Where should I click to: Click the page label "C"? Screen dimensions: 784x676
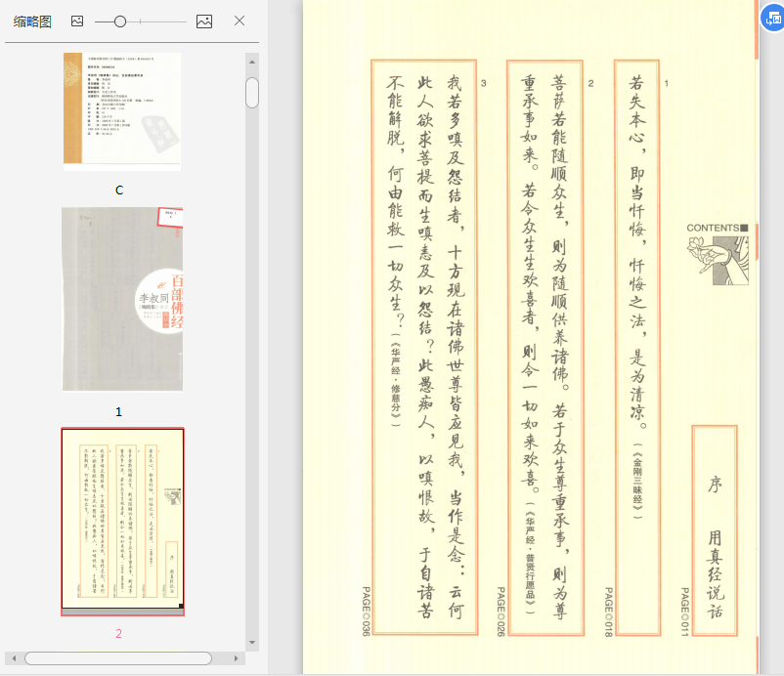[x=119, y=190]
